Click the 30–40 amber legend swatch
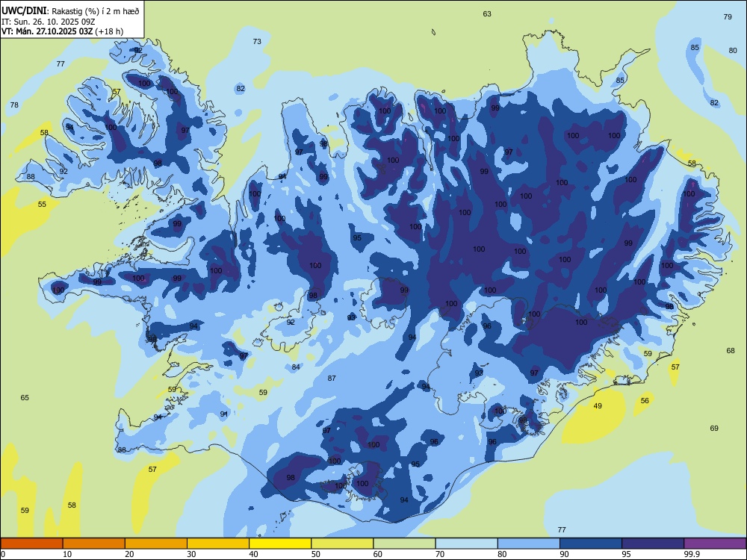The height and width of the screenshot is (560, 747). [x=218, y=544]
